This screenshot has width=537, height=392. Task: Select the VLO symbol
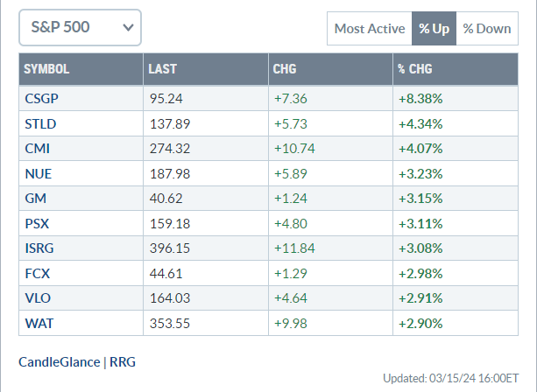coord(36,298)
